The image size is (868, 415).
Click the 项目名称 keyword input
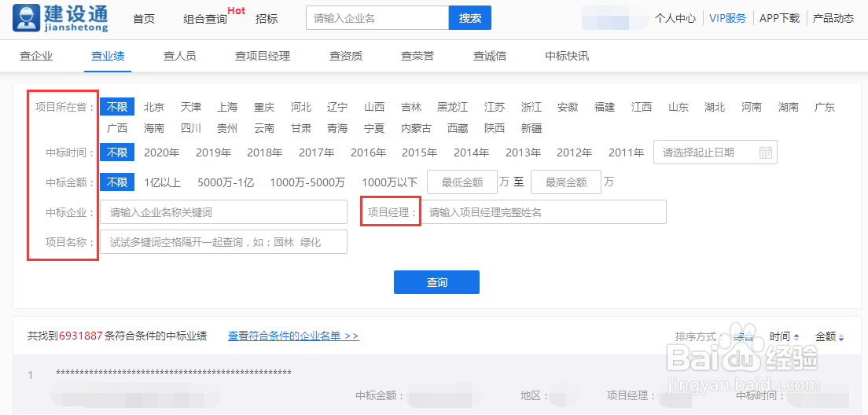(223, 242)
